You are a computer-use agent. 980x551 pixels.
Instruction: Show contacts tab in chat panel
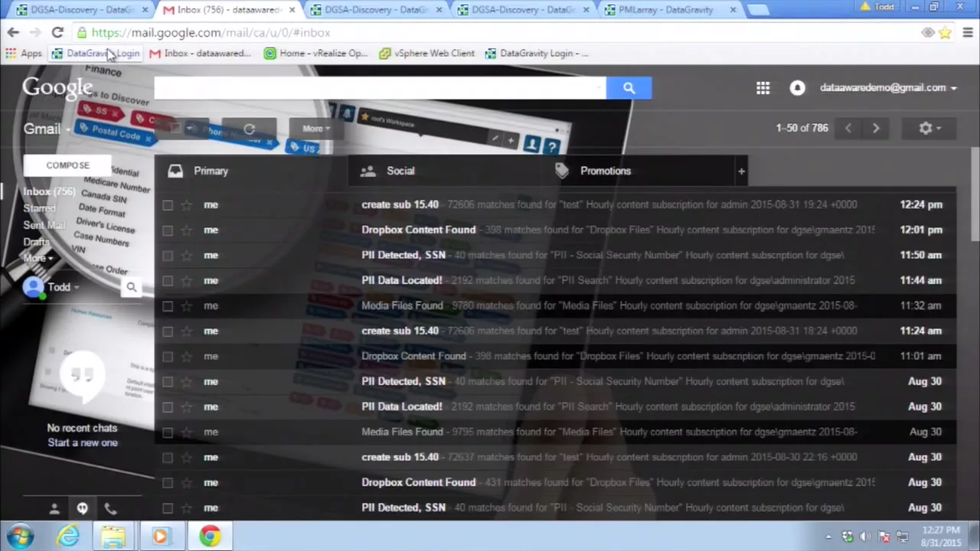(x=54, y=508)
